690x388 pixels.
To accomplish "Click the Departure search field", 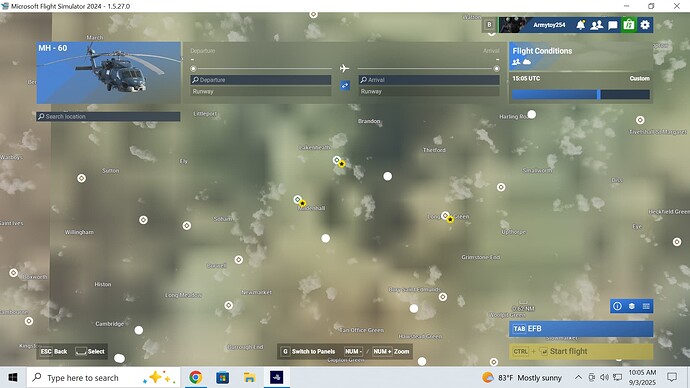I will click(261, 80).
